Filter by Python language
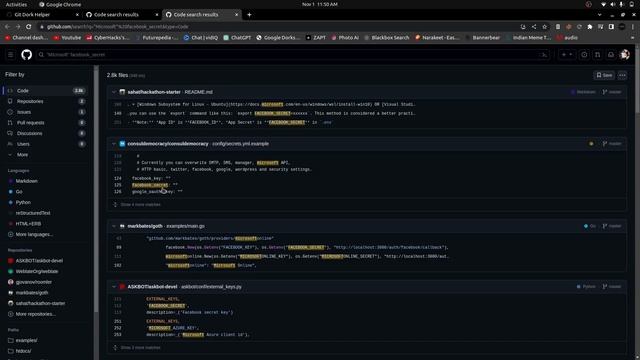Viewport: 640px width, 360px height. click(x=23, y=202)
